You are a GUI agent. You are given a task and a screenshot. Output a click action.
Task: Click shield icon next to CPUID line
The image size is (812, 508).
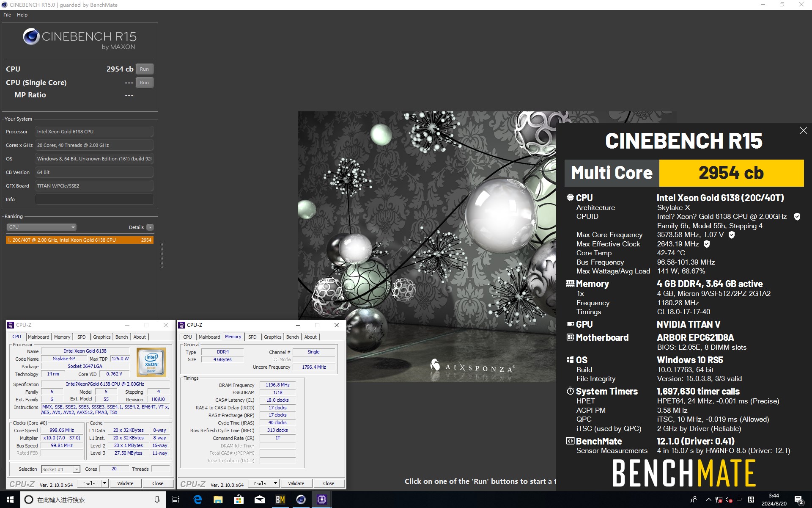pos(797,217)
